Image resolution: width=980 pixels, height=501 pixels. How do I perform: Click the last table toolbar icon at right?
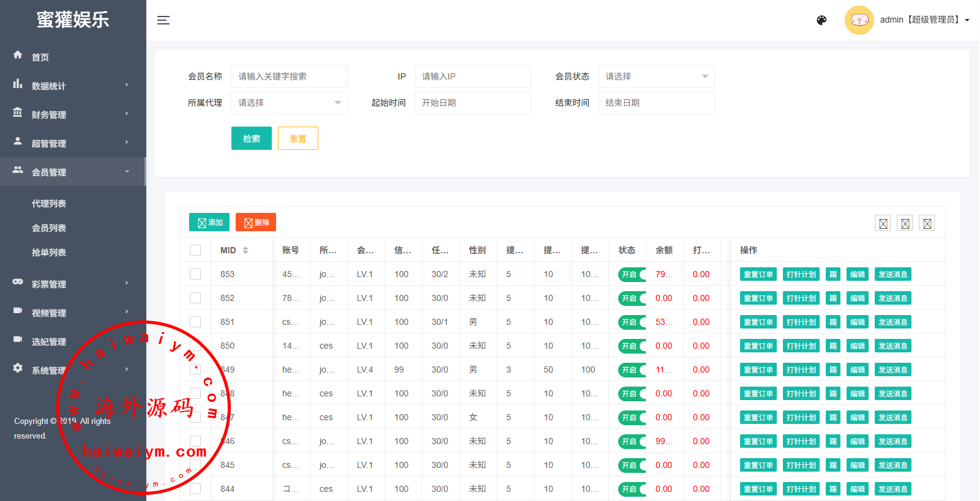tap(927, 223)
